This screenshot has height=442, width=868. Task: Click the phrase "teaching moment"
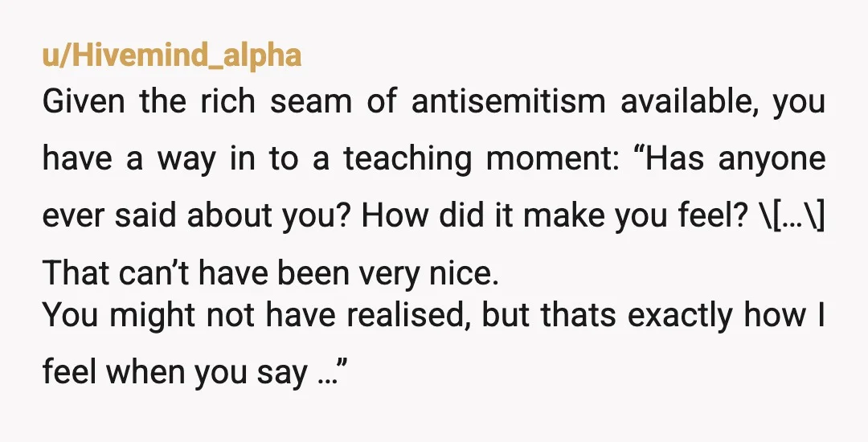point(481,159)
